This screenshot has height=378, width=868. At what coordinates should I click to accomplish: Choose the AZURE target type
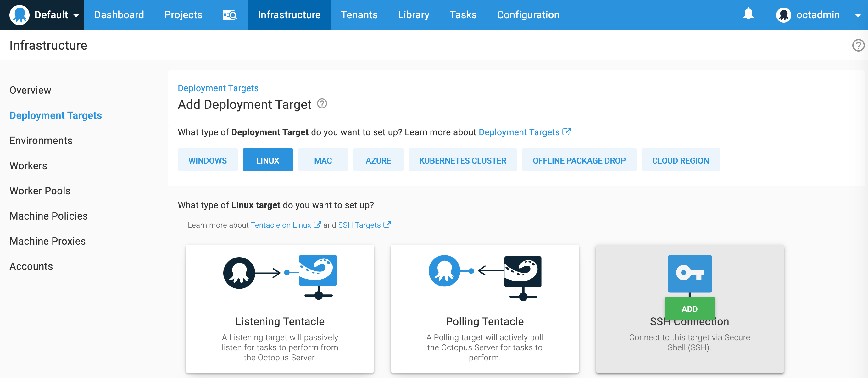(378, 160)
